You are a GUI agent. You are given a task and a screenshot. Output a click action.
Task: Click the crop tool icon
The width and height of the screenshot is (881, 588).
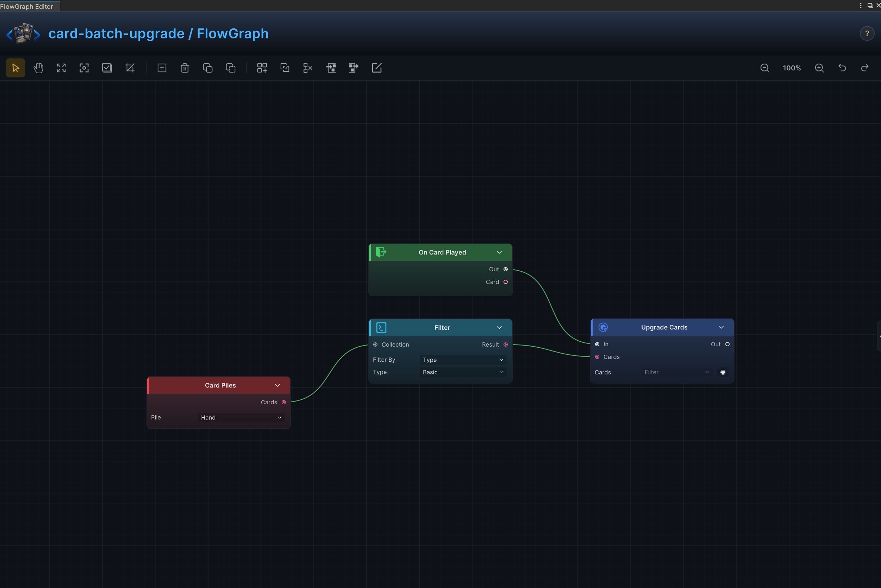point(130,68)
